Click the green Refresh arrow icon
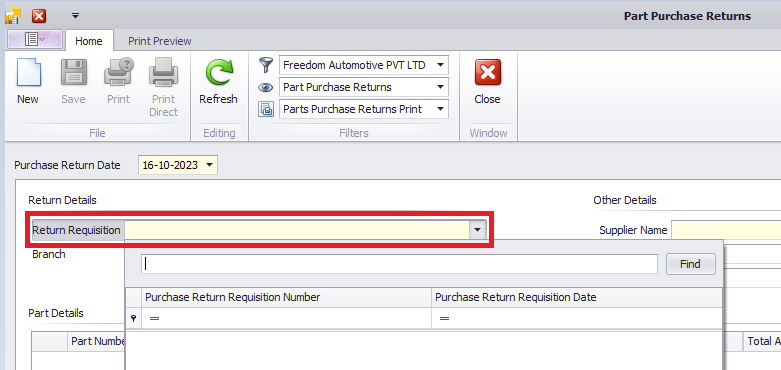Viewport: 781px width, 370px height. pos(219,73)
